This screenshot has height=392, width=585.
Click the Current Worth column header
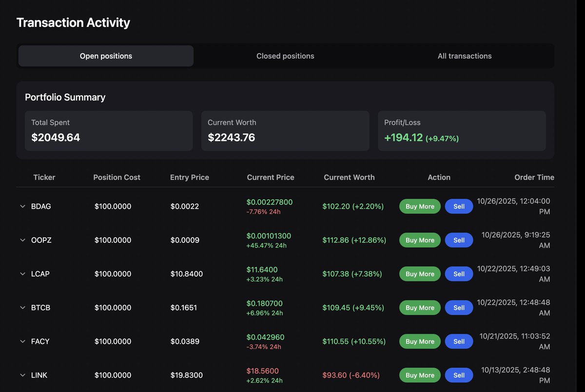(349, 177)
